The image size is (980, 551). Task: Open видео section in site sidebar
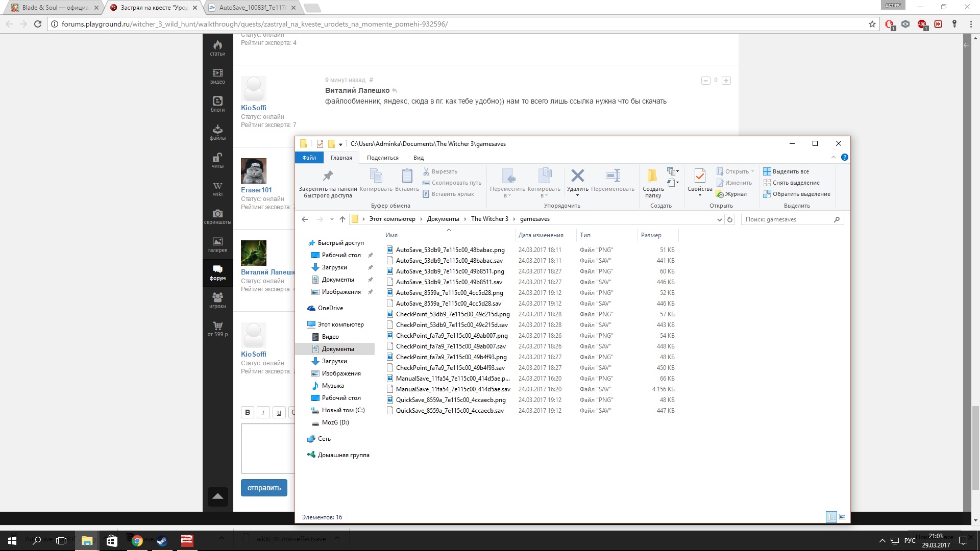point(217,76)
